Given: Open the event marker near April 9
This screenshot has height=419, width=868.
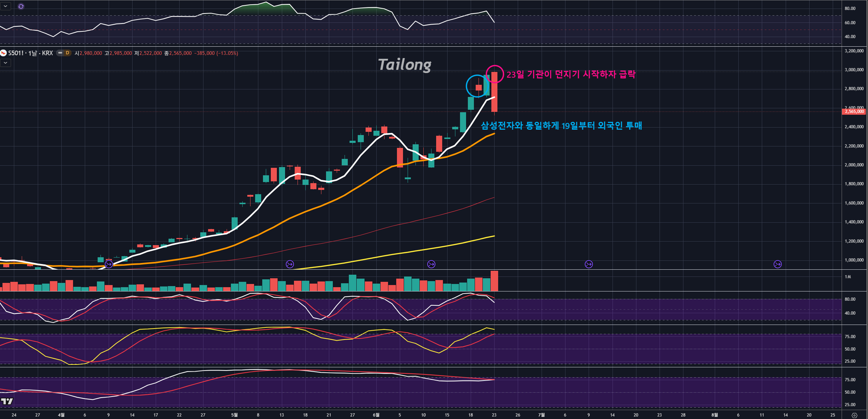Looking at the screenshot, I should 109,264.
